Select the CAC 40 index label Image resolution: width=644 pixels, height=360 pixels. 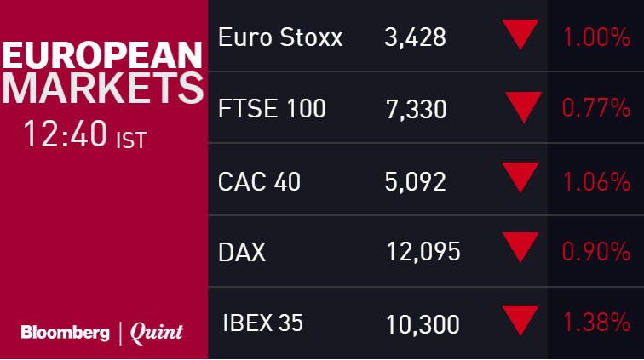click(259, 181)
